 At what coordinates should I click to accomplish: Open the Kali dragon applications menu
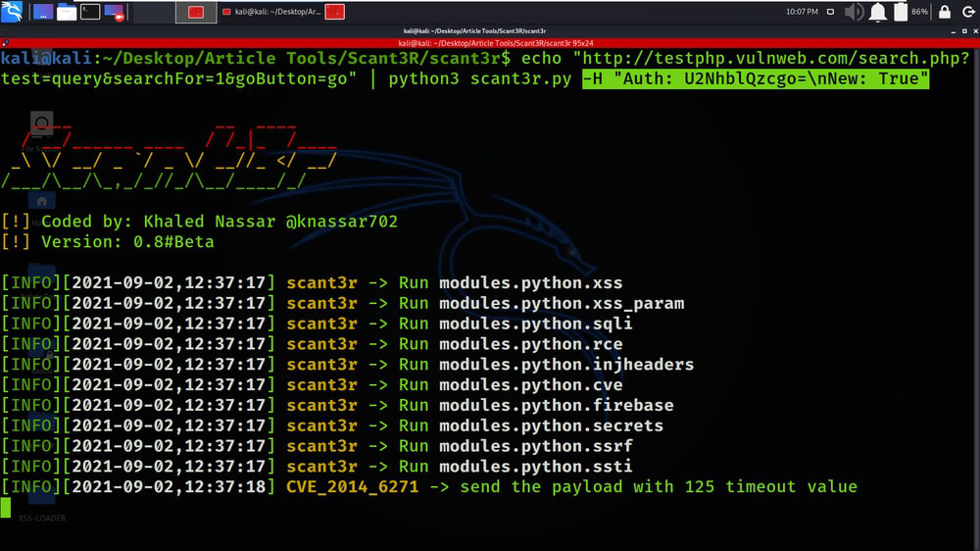pyautogui.click(x=12, y=11)
